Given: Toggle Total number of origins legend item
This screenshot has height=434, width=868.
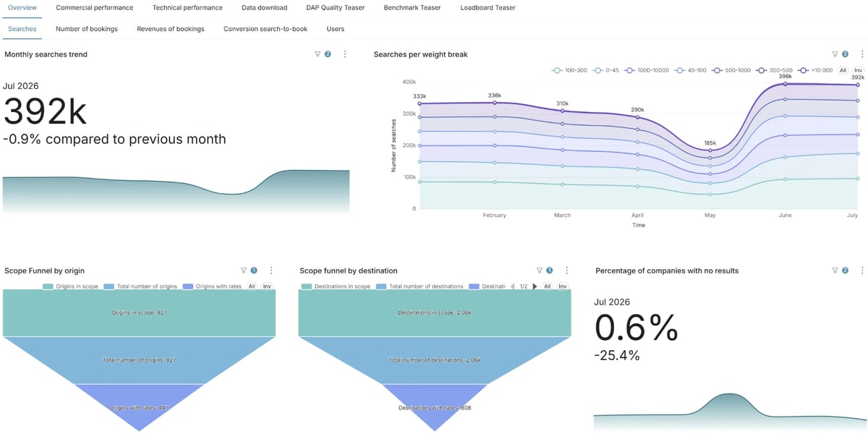Looking at the screenshot, I should (x=141, y=286).
